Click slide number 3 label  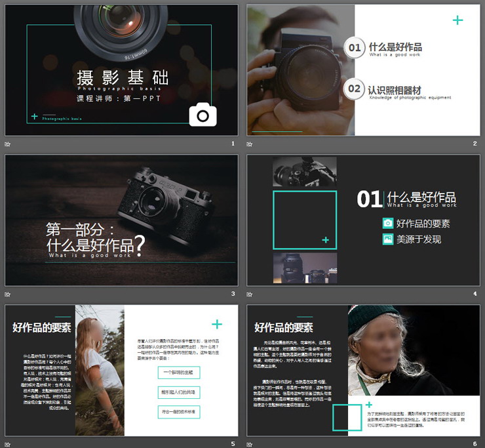tap(233, 293)
